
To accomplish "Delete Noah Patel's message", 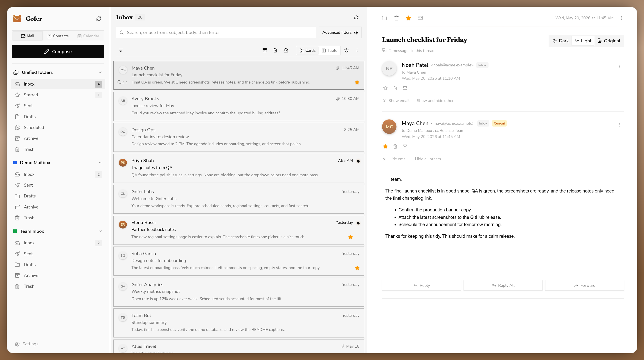I will [395, 88].
